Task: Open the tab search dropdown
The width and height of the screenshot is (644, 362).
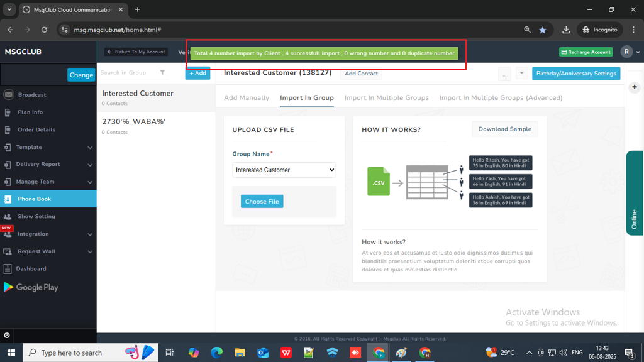Action: tap(9, 9)
